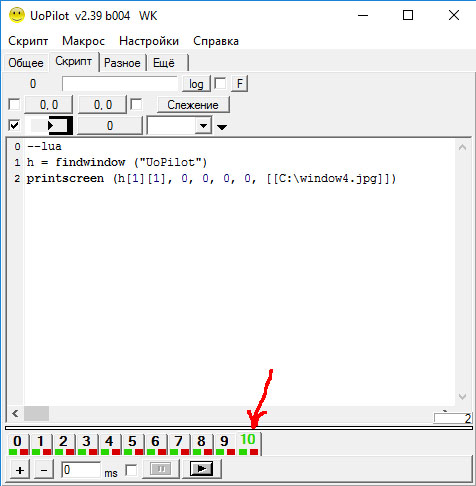Toggle the checkbox left of the first 0, 0 button
The height and width of the screenshot is (486, 476).
point(14,104)
